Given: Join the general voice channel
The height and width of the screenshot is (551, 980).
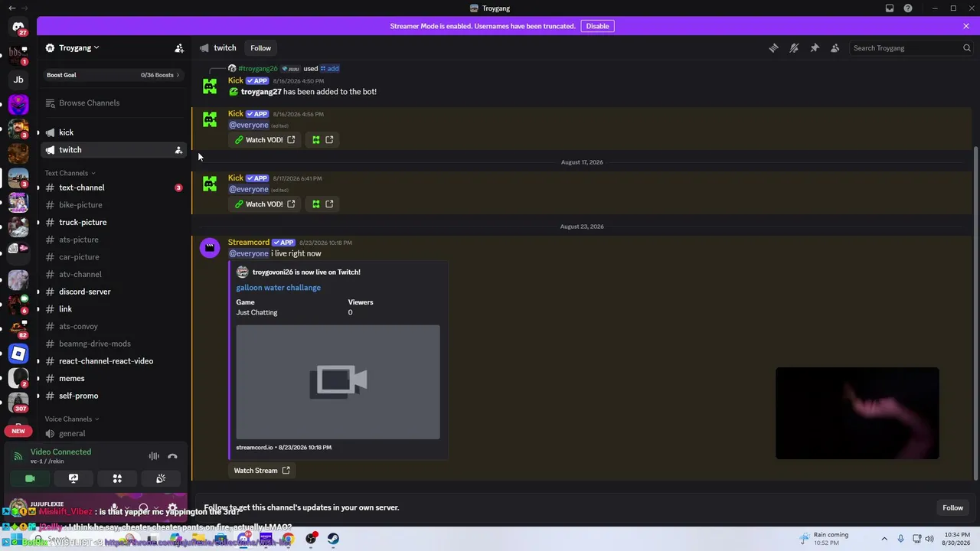Looking at the screenshot, I should pos(113,433).
